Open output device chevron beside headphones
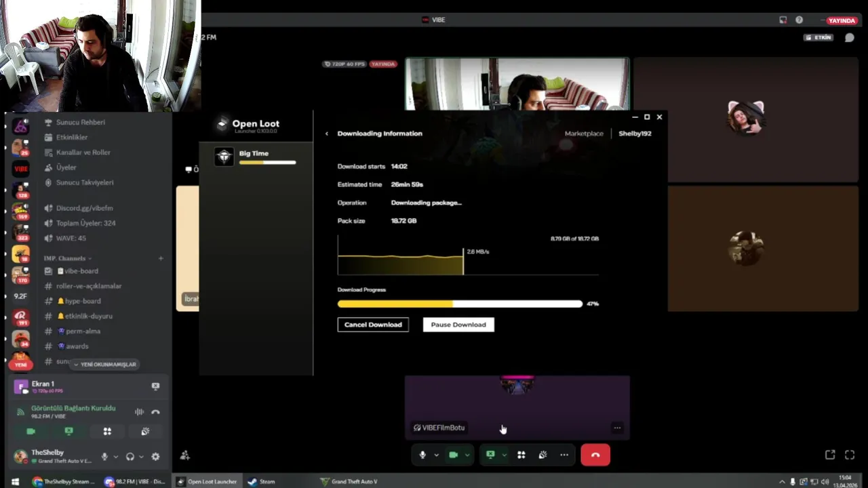The width and height of the screenshot is (868, 488). (x=141, y=457)
